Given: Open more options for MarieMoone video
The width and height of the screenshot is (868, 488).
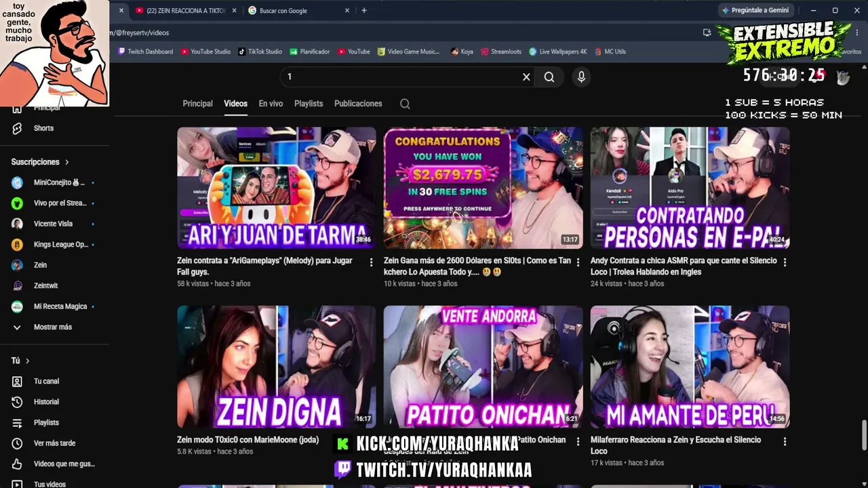Looking at the screenshot, I should [371, 441].
